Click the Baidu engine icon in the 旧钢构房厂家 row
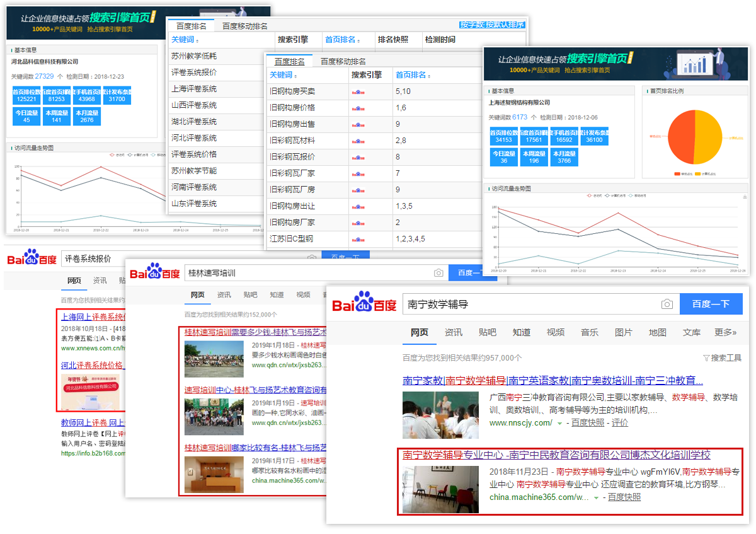 click(x=358, y=223)
